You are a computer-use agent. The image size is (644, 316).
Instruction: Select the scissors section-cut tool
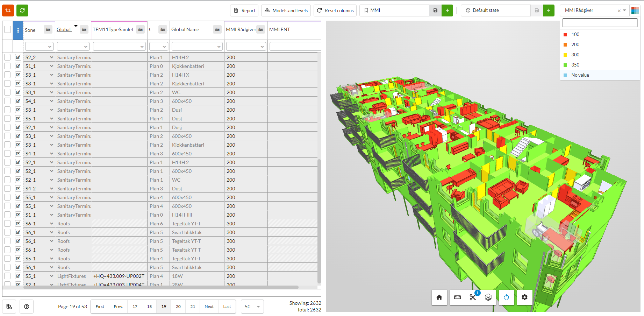tap(473, 297)
